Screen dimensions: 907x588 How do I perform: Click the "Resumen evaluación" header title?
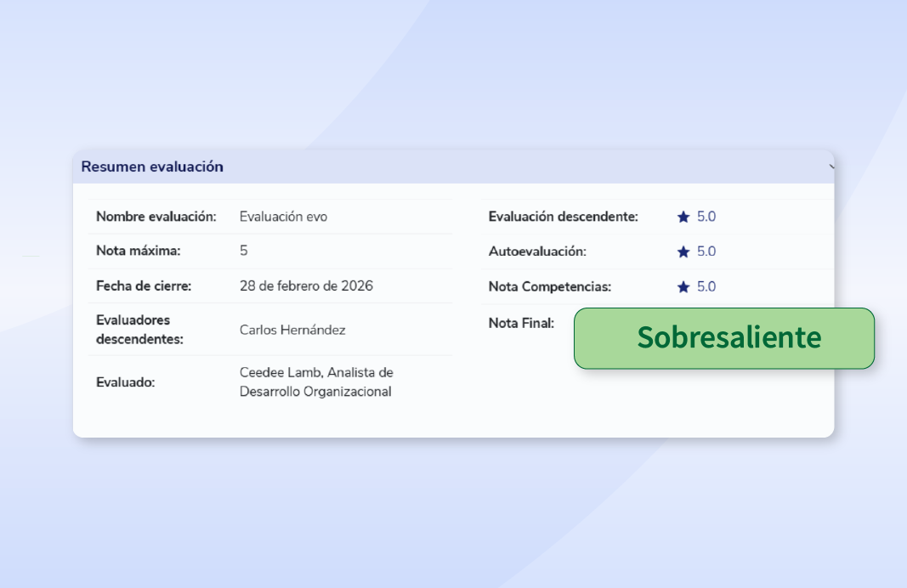[152, 167]
